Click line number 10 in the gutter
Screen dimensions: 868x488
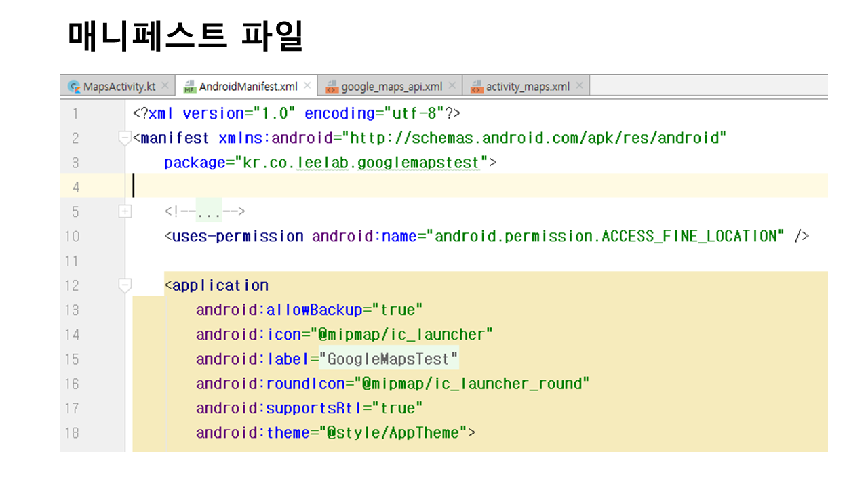point(72,237)
